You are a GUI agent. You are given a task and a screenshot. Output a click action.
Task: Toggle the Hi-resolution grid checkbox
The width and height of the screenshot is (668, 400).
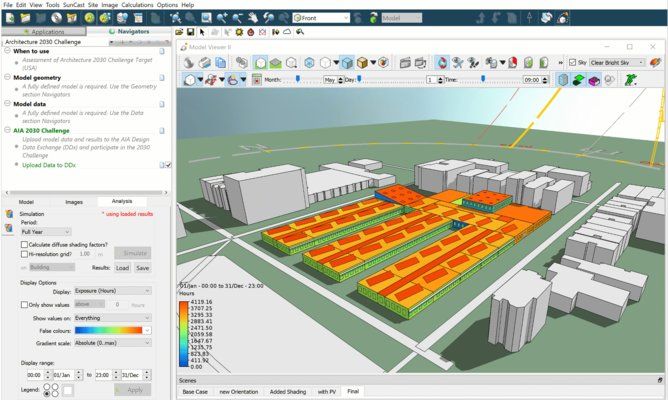coord(23,254)
